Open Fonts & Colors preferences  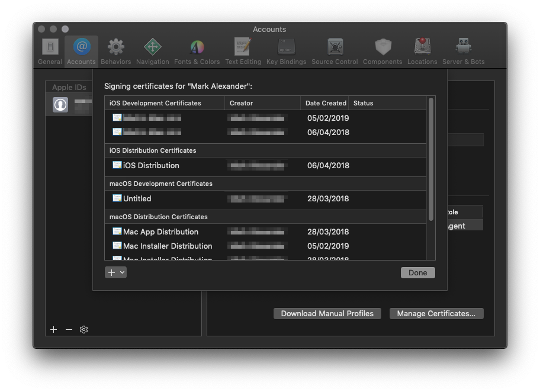tap(197, 51)
